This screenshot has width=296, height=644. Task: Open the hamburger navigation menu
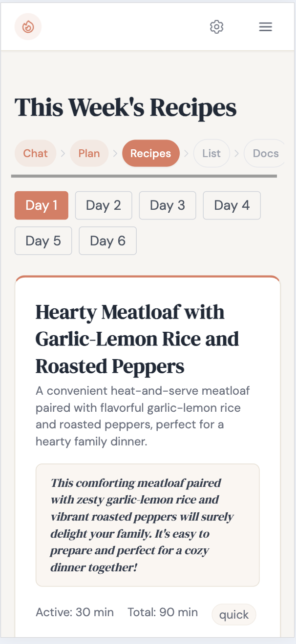click(265, 27)
